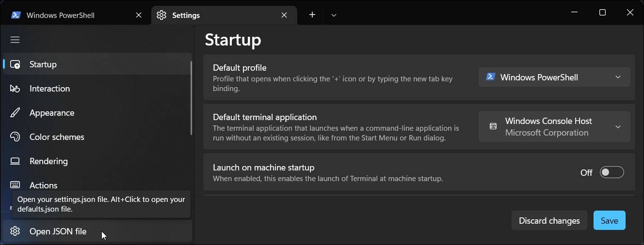Click the sidebar vertical scrollbar

(x=192, y=97)
